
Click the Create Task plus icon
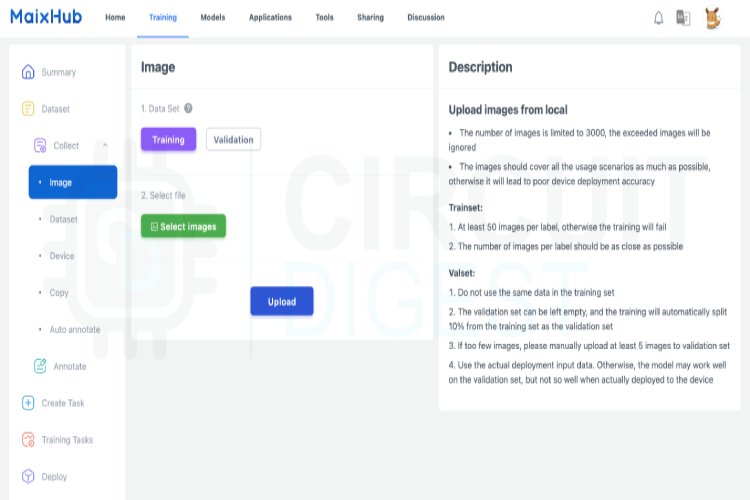[x=28, y=403]
